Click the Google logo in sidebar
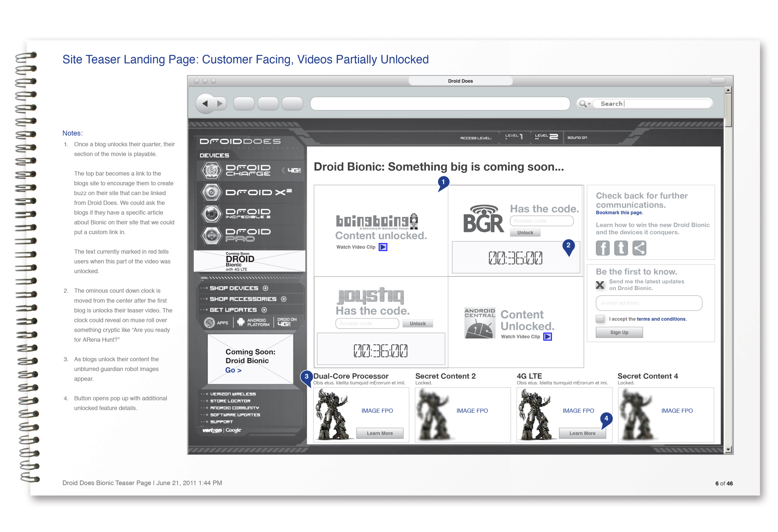Screen dimensions: 778x532 point(233,430)
